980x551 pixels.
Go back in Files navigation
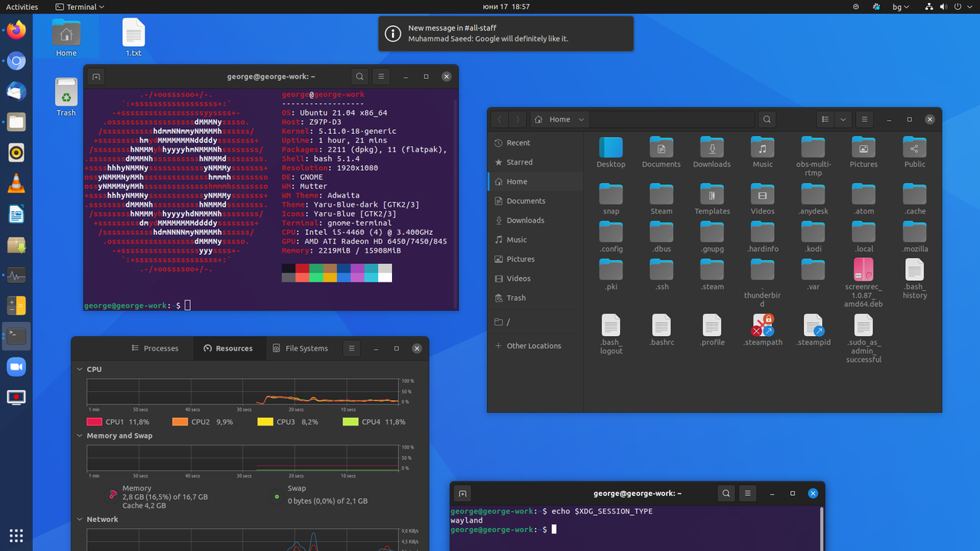[x=499, y=119]
